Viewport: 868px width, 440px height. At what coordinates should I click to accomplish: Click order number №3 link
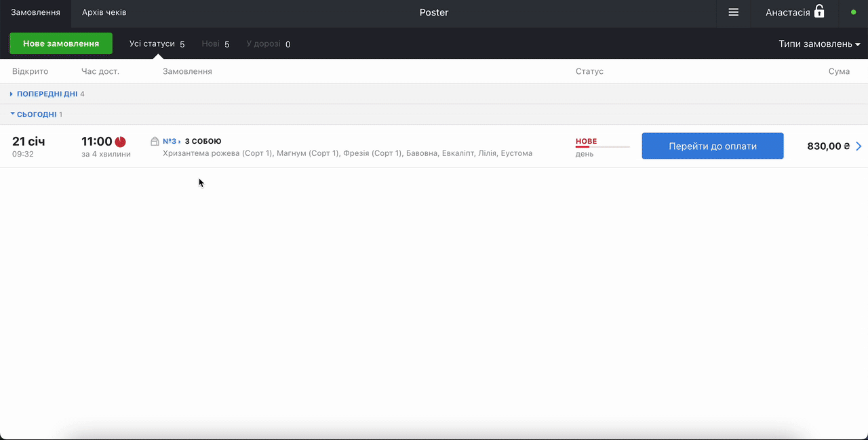170,142
